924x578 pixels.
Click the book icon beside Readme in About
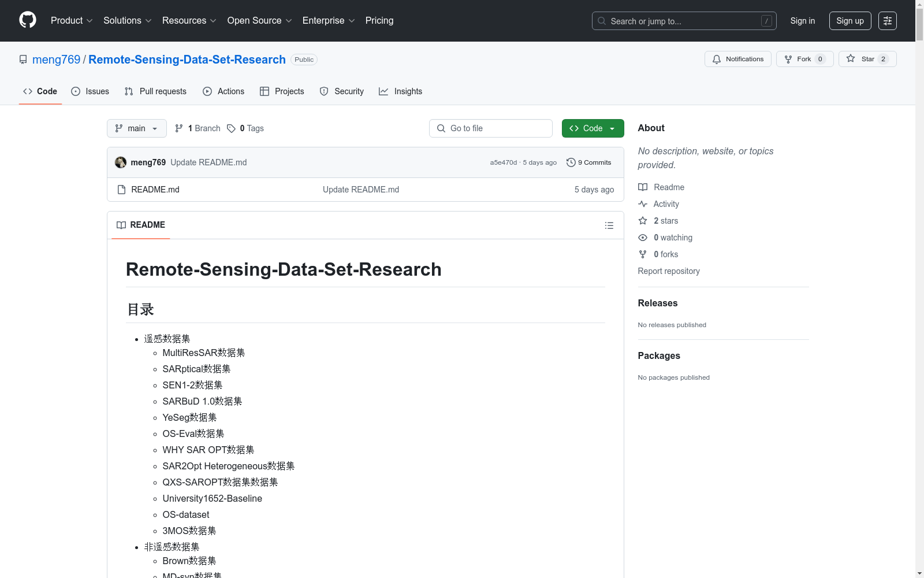click(x=643, y=187)
